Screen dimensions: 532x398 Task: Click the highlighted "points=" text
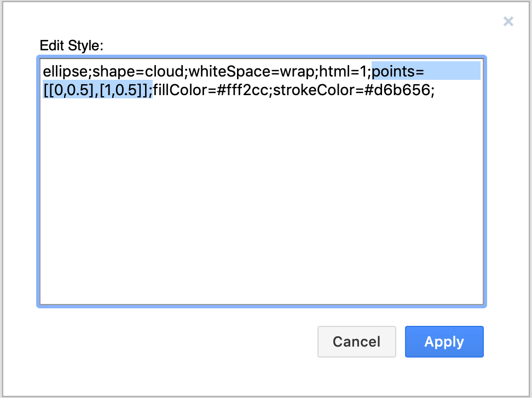398,72
